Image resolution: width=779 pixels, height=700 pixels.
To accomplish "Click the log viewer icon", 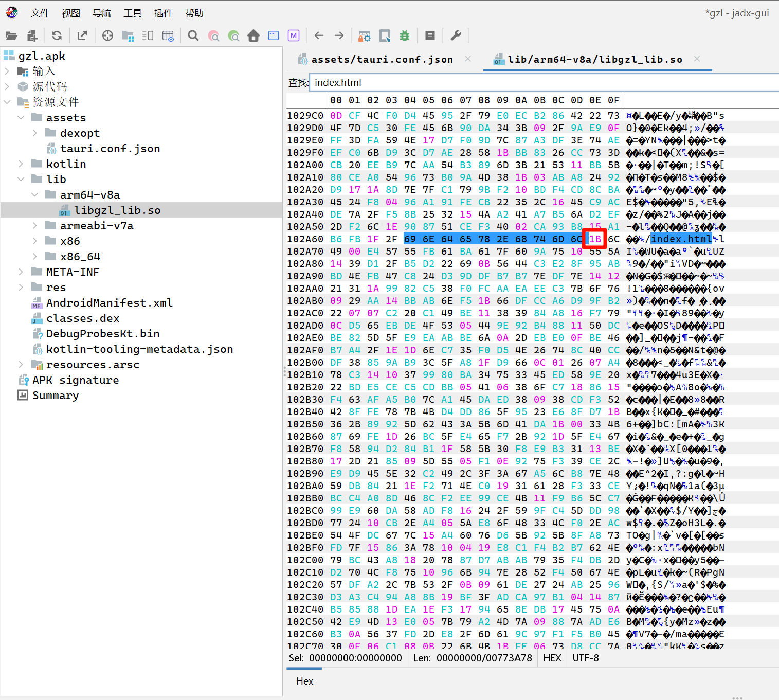I will coord(430,35).
